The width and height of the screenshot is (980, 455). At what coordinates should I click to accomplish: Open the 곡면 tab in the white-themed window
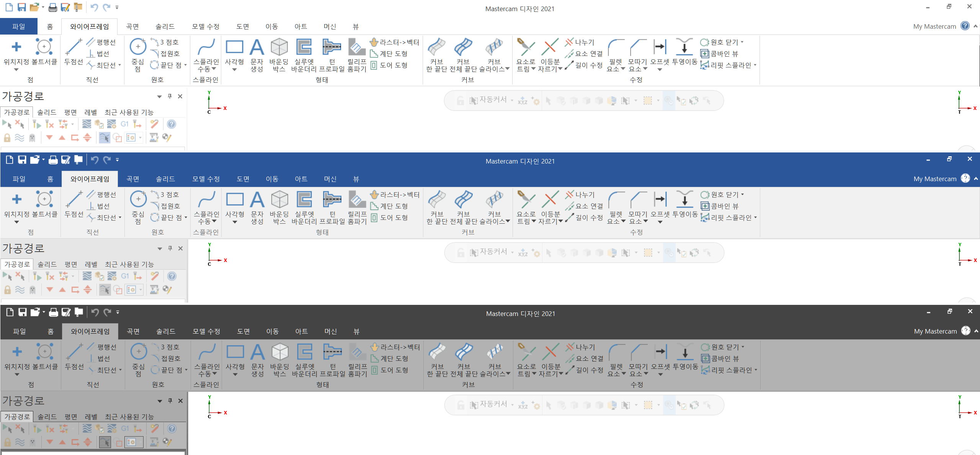click(x=132, y=26)
